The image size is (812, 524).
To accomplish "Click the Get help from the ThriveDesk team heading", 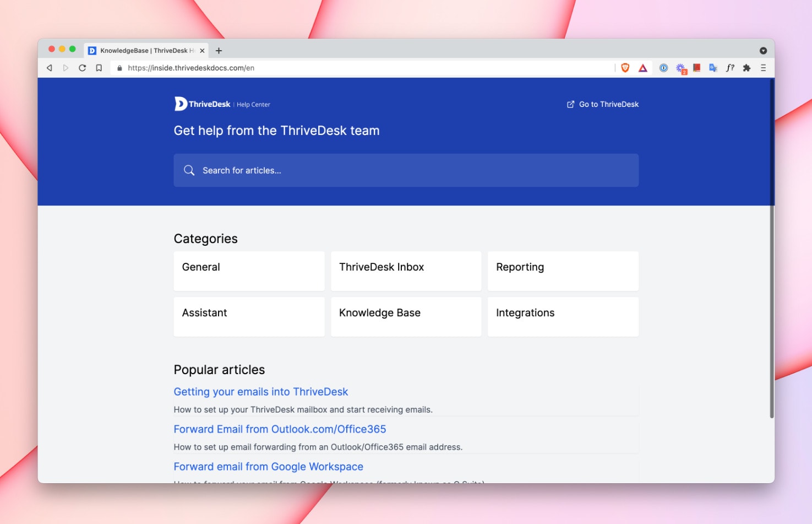I will (276, 131).
